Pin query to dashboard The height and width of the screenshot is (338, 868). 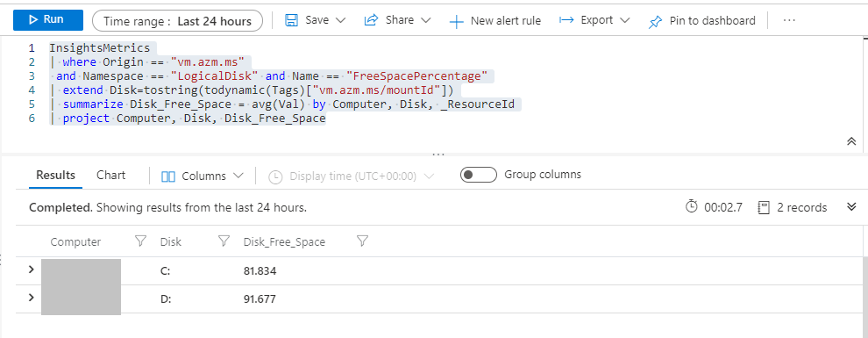click(x=702, y=21)
